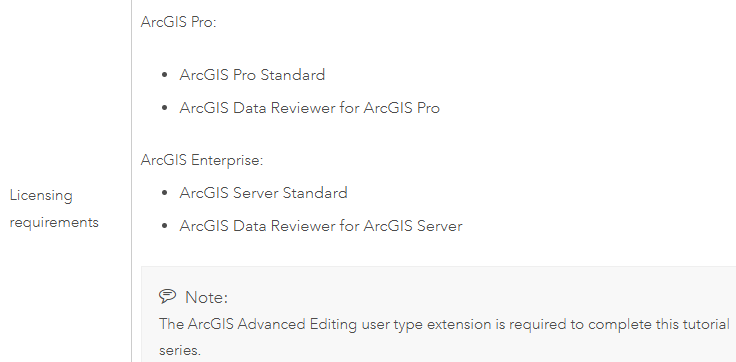Click the 'Licensing' row label
736x362 pixels.
coord(41,196)
